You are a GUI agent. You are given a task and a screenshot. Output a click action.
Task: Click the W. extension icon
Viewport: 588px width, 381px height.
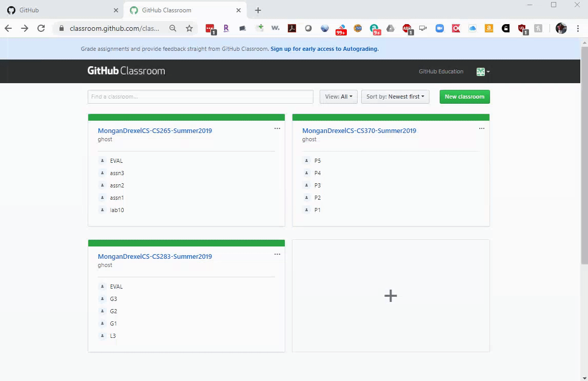[x=276, y=28]
